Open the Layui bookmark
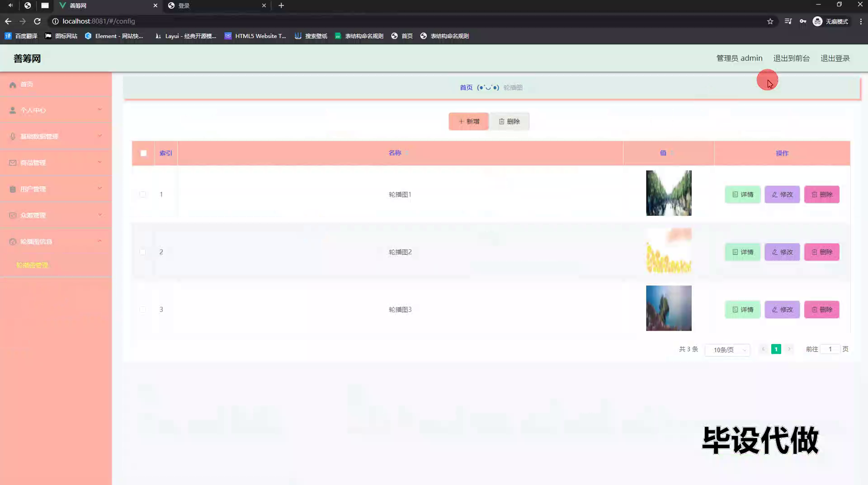 185,36
